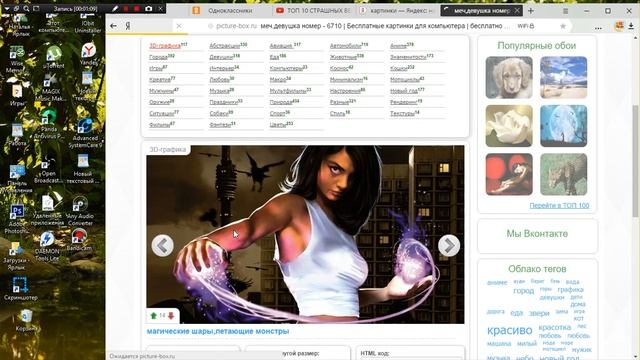Switch to Одноклассники tab
The width and height of the screenshot is (640, 360).
[x=230, y=11]
